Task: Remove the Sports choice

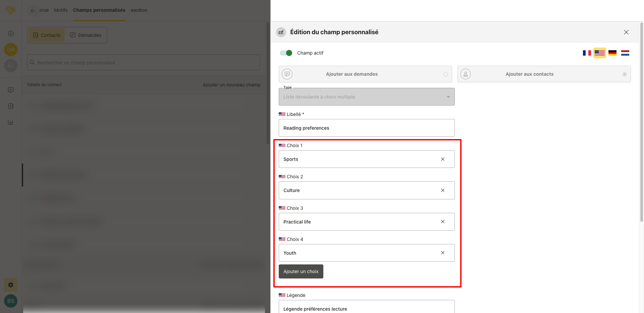Action: click(442, 159)
